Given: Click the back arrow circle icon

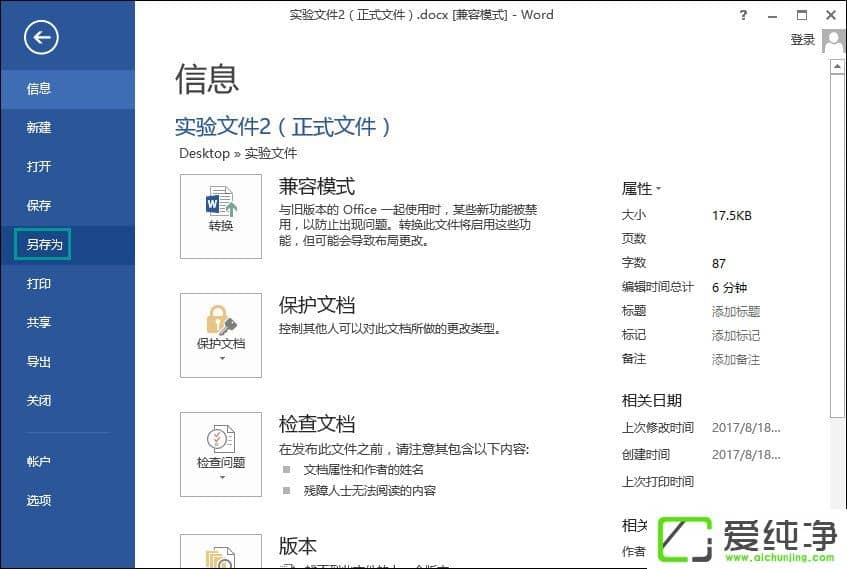Looking at the screenshot, I should point(42,38).
